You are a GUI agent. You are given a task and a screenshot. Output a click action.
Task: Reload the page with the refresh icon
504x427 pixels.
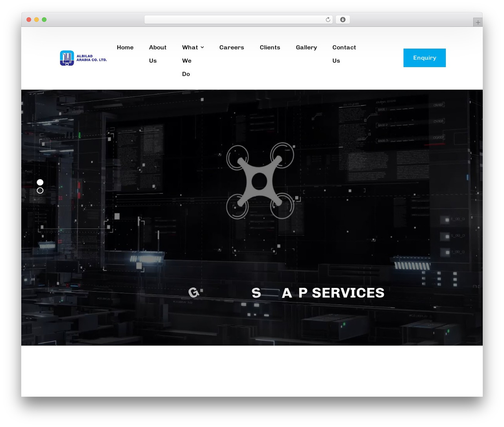[328, 20]
